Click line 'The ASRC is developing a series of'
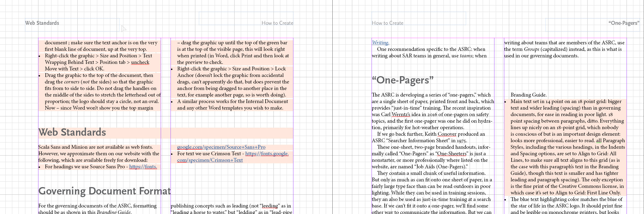644x214 pixels. click(431, 95)
